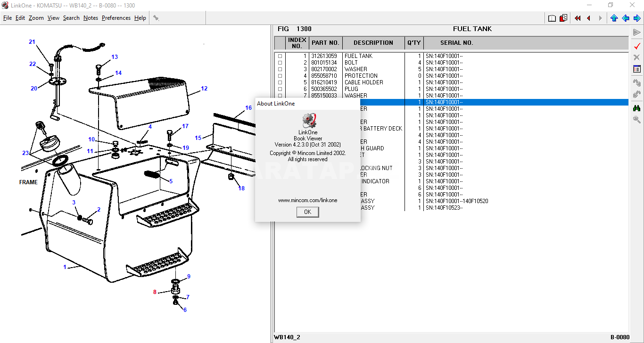
Task: Tick checkbox for part 855150033 WASHER
Action: tap(280, 96)
